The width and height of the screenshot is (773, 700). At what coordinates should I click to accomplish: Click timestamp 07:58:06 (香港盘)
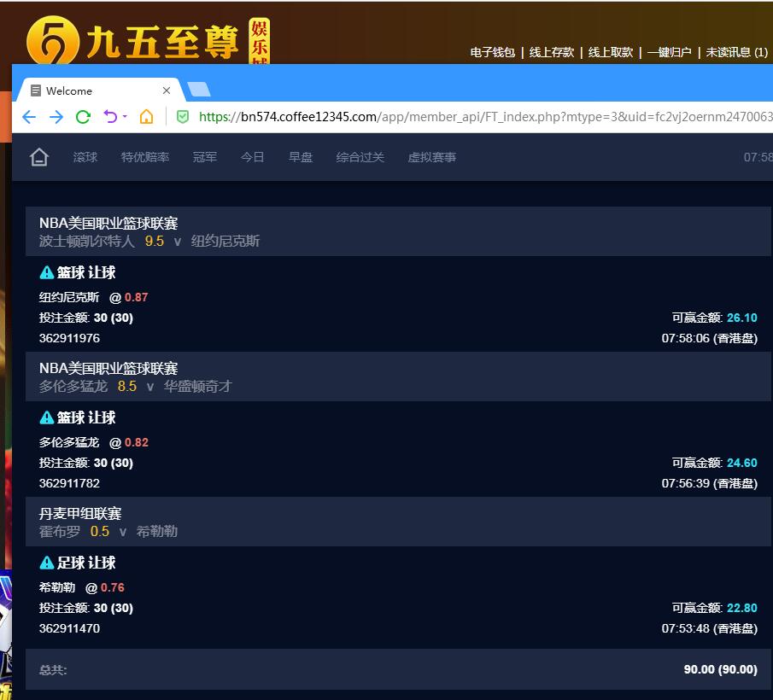(x=710, y=338)
